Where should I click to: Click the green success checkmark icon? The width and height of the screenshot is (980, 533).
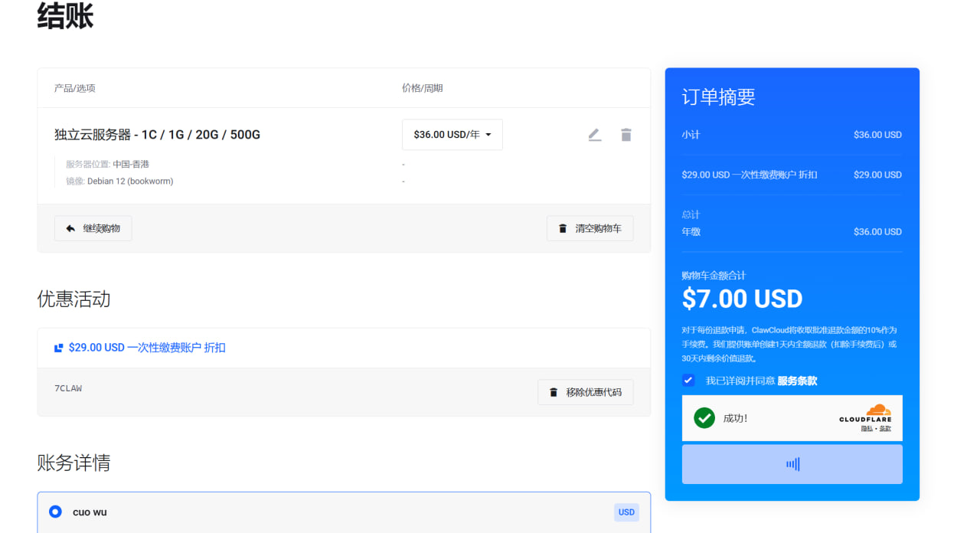[x=704, y=418]
